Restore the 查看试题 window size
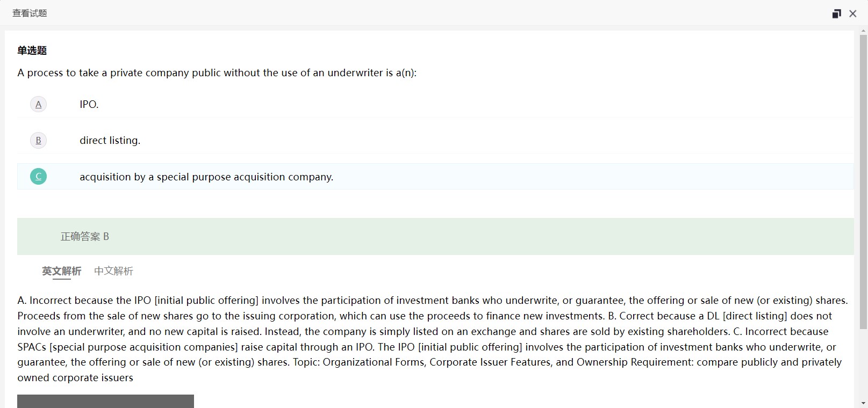Image resolution: width=868 pixels, height=408 pixels. coord(836,14)
